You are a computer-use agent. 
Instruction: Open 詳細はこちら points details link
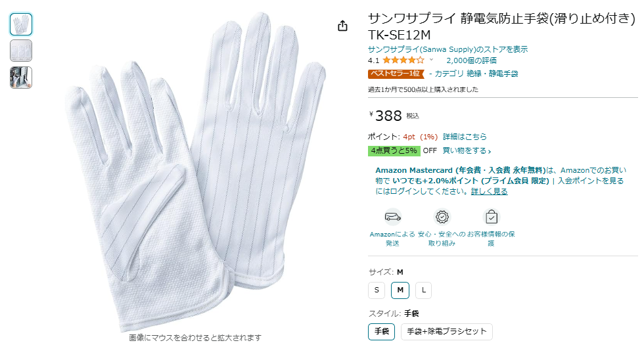click(x=465, y=137)
